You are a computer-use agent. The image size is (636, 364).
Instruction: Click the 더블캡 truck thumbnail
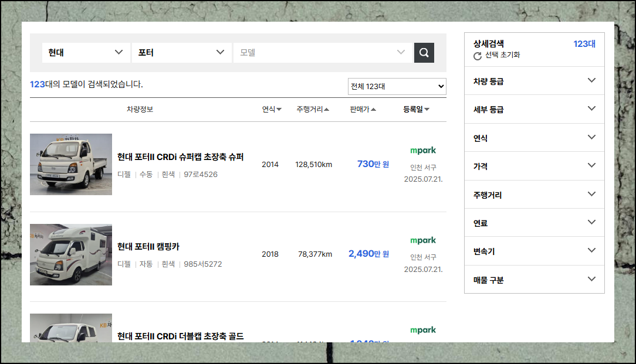click(71, 328)
